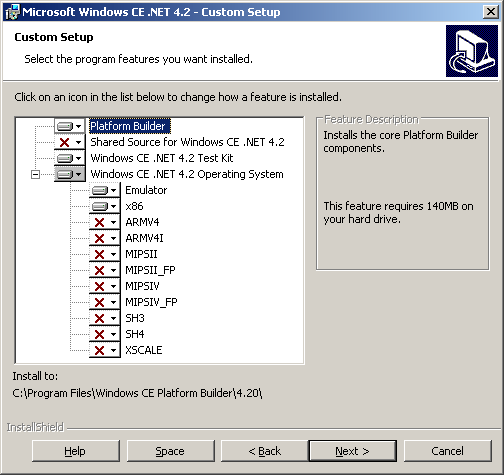The width and height of the screenshot is (504, 475).
Task: Click the drive icon beside Platform Builder
Action: coord(65,126)
